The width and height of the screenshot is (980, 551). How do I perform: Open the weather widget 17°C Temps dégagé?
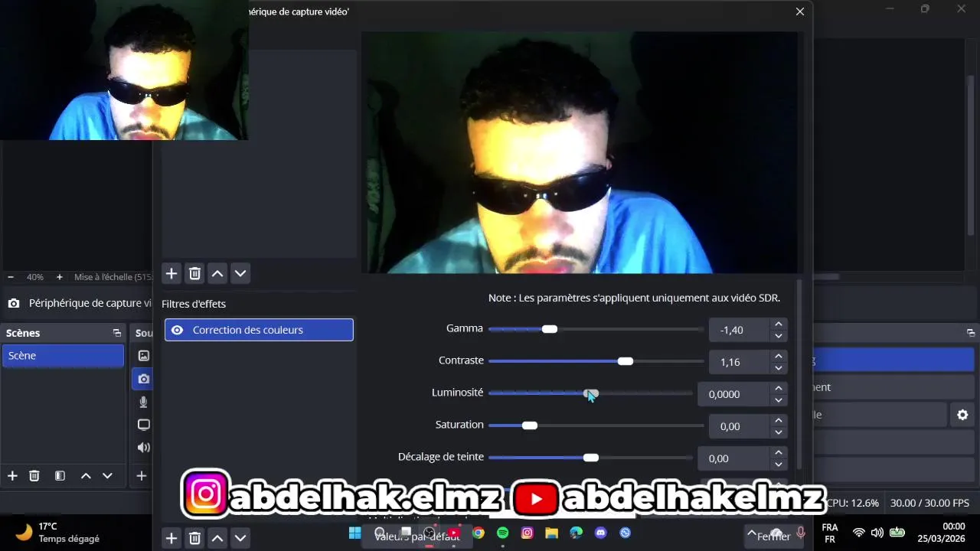pyautogui.click(x=58, y=533)
